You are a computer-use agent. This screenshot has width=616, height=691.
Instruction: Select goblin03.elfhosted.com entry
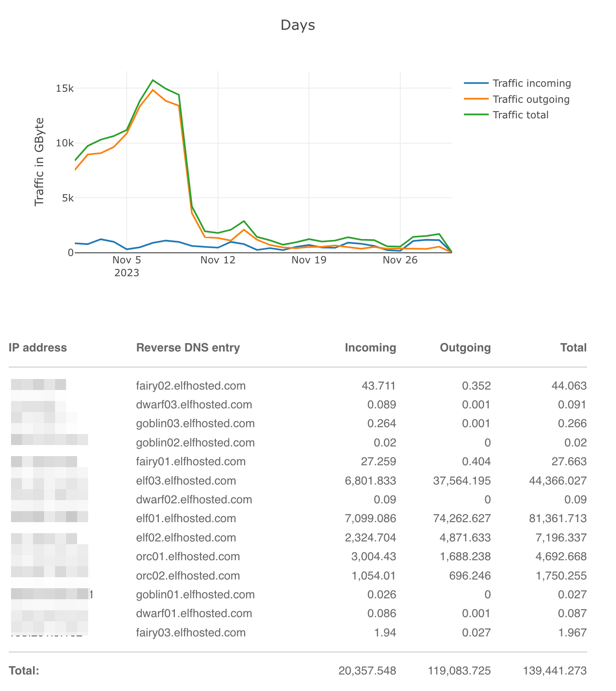196,424
